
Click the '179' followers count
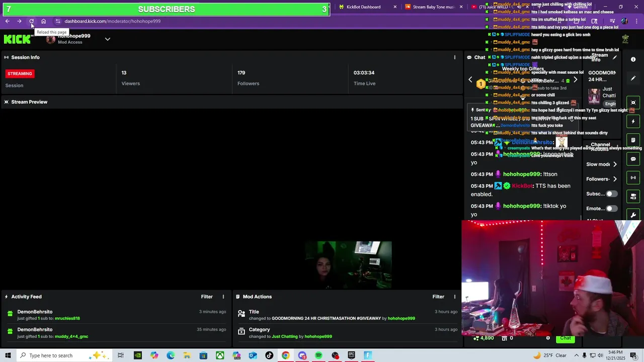point(242,73)
